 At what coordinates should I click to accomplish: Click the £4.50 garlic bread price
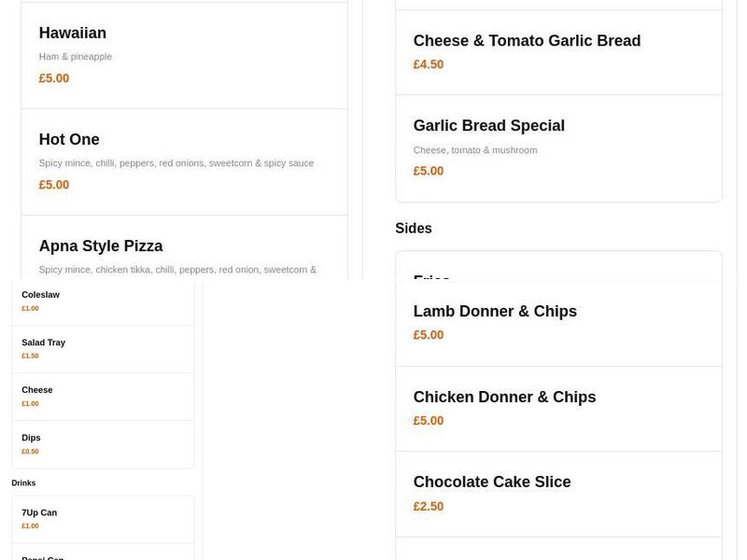click(x=429, y=63)
